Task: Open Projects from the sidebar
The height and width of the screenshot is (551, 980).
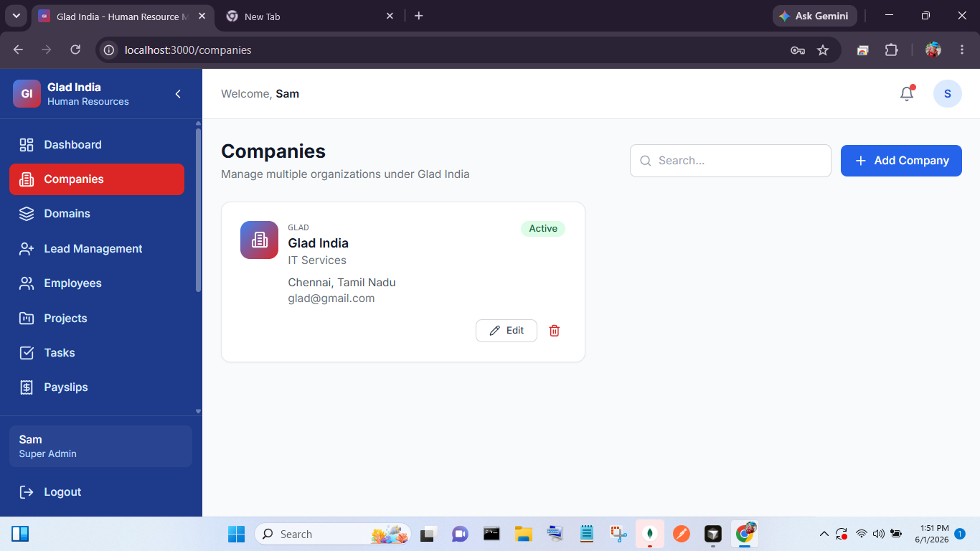Action: [97, 318]
